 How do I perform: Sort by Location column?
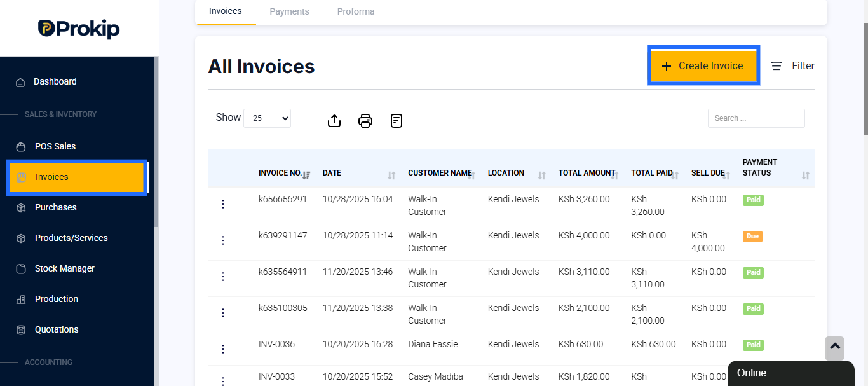[x=517, y=173]
